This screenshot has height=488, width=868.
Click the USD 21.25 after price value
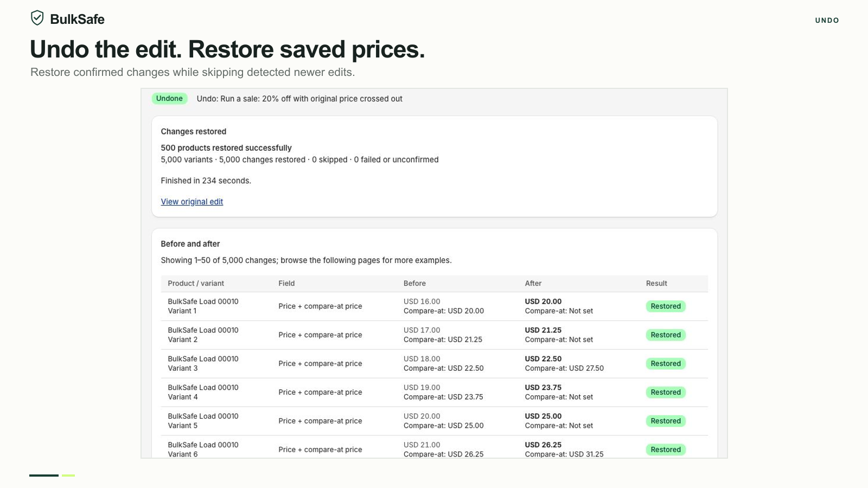click(543, 330)
